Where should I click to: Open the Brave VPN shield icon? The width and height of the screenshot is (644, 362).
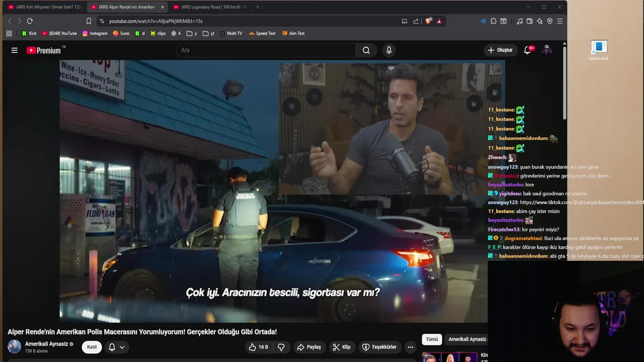click(549, 21)
